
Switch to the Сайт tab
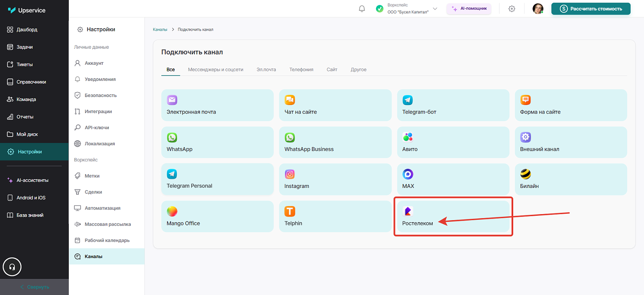(x=332, y=70)
